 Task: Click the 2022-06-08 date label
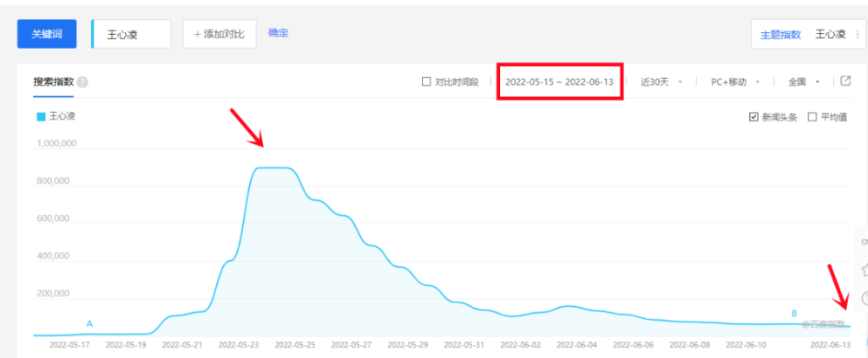(x=690, y=345)
